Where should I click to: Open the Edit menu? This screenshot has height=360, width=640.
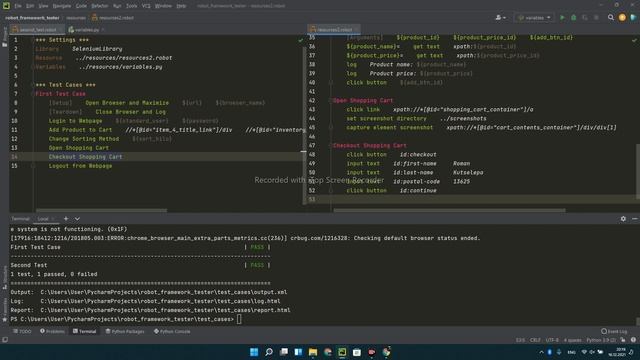point(30,6)
